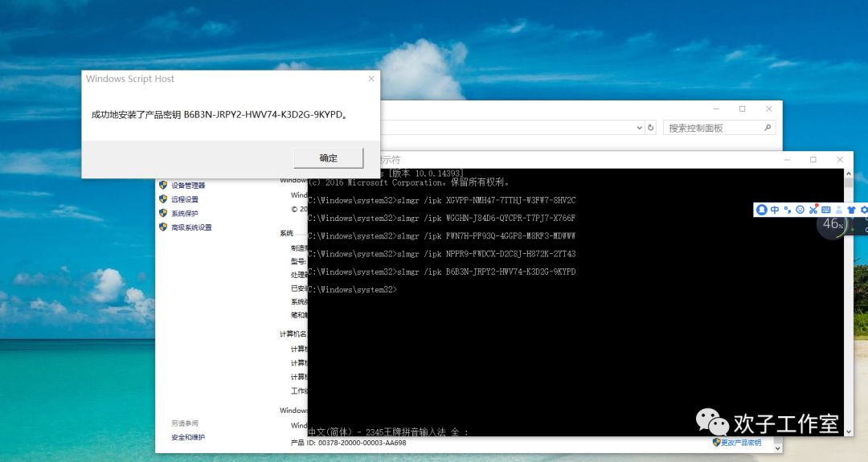Minimize the Control Panel window
The height and width of the screenshot is (462, 868).
716,109
